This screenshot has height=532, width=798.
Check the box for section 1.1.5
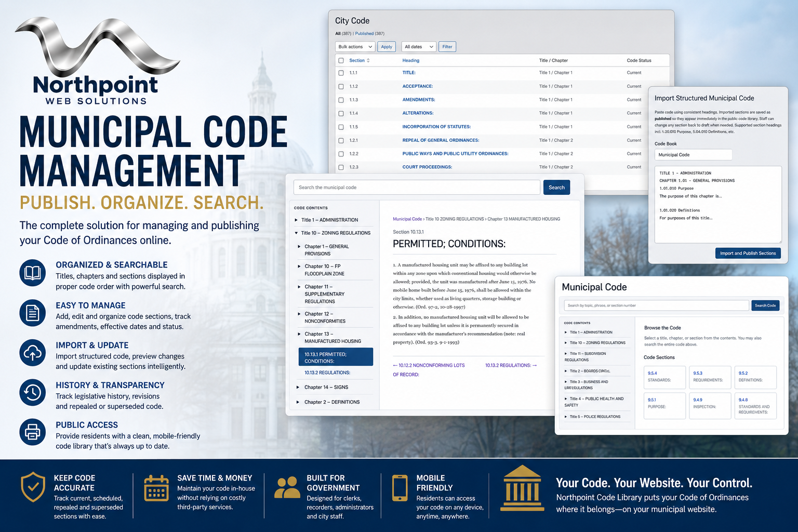(x=341, y=127)
